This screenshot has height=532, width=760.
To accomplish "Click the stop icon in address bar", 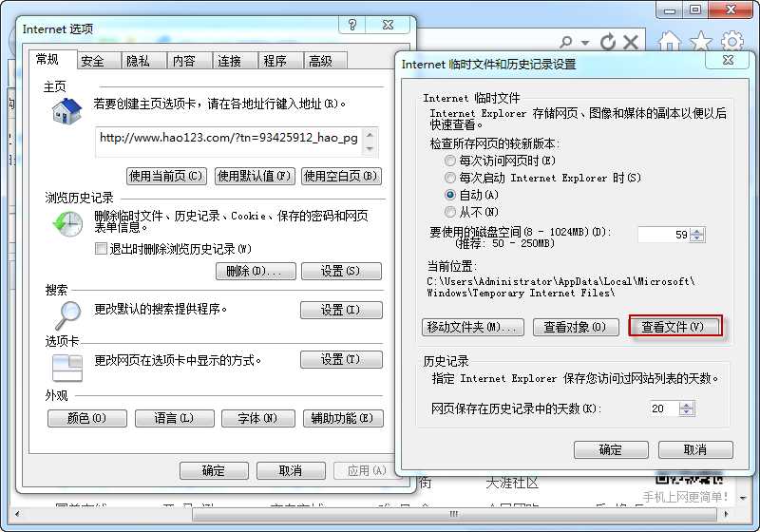I will point(630,42).
